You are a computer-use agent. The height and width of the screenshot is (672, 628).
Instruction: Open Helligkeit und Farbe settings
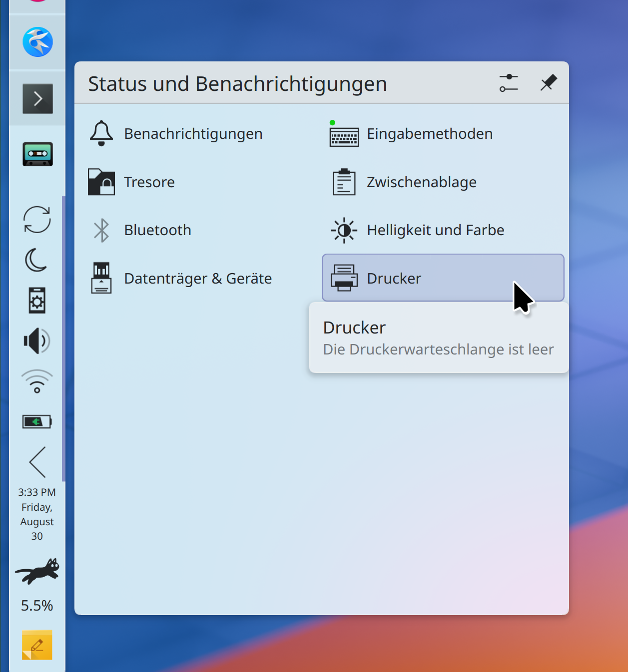point(435,230)
